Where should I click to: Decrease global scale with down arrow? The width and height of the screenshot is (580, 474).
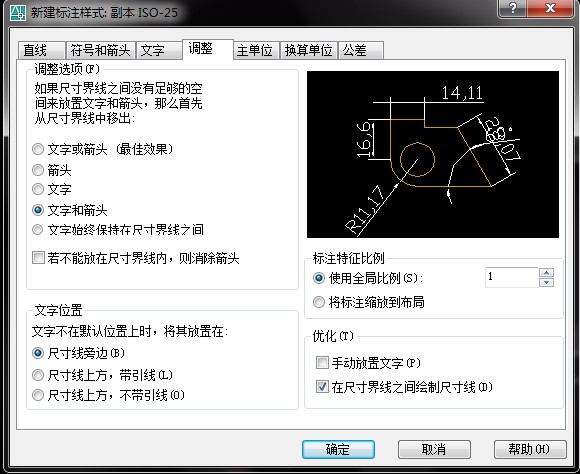click(546, 283)
